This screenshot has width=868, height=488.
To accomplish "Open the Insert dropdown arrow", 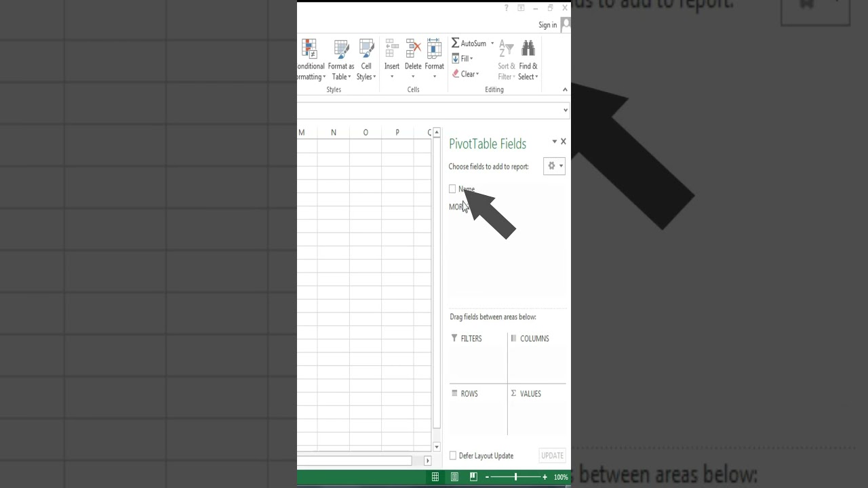I will coord(392,77).
